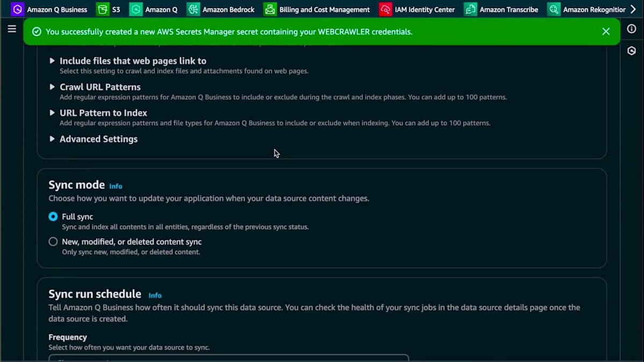Screen dimensions: 644x362
Task: Click the Amazon Q service icon
Action: 136,9
